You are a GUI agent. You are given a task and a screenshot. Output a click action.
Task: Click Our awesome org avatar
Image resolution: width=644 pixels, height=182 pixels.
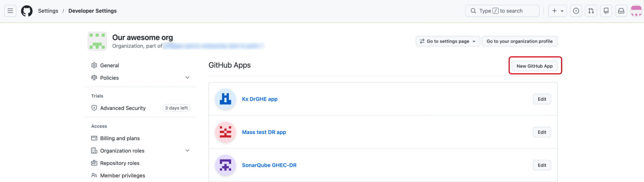[x=97, y=41]
